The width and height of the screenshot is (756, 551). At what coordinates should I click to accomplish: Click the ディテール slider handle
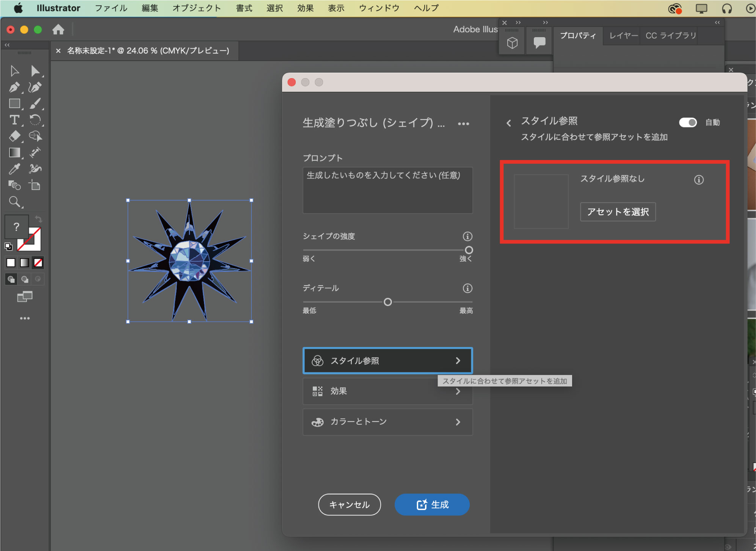tap(387, 302)
